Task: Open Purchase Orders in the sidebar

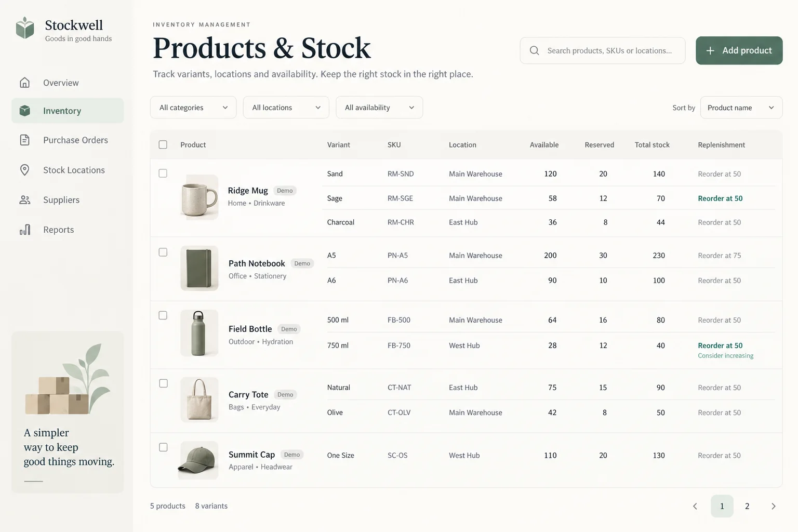Action: 68,140
